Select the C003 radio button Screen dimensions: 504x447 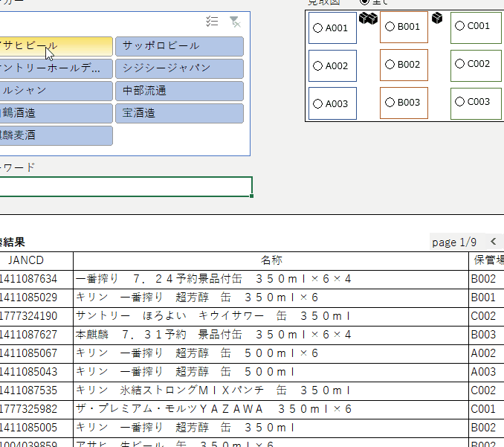pos(459,102)
